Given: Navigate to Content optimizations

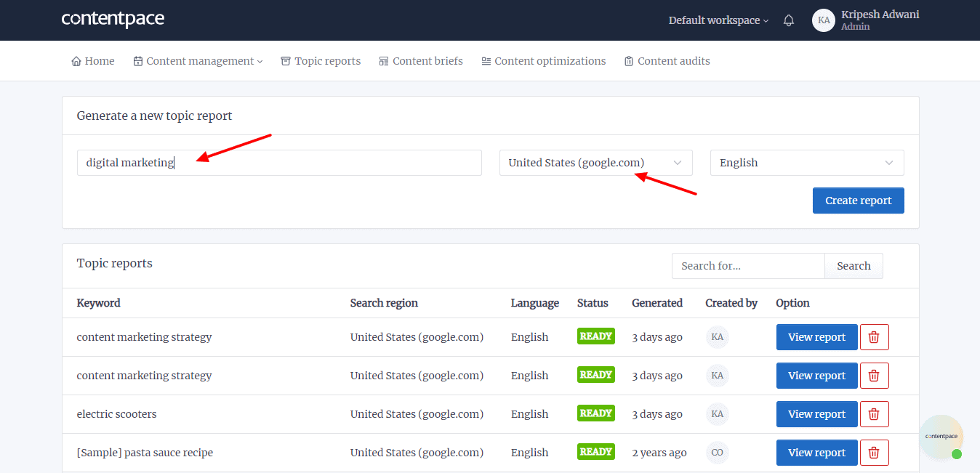Looking at the screenshot, I should tap(543, 61).
